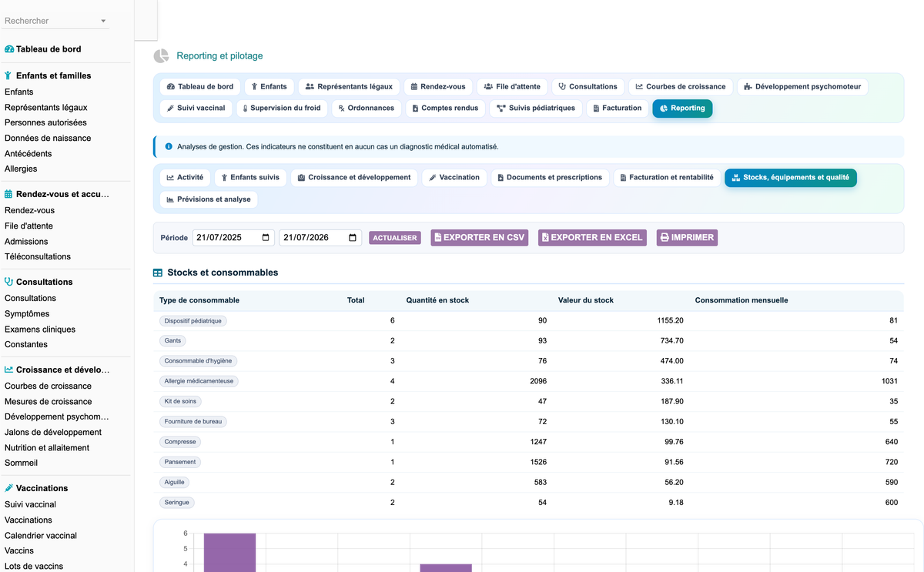Open the Facturation module tab
Viewport: 924px width, 572px height.
tap(618, 109)
